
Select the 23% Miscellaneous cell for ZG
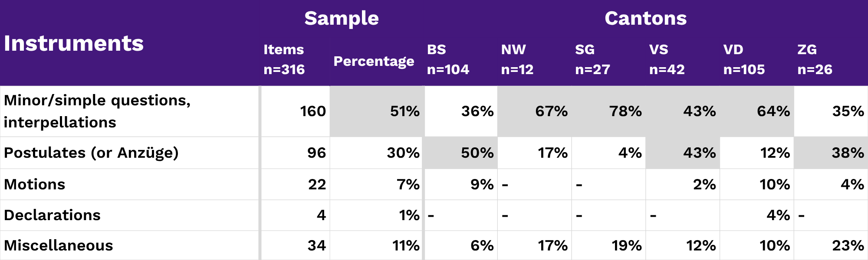point(848,245)
